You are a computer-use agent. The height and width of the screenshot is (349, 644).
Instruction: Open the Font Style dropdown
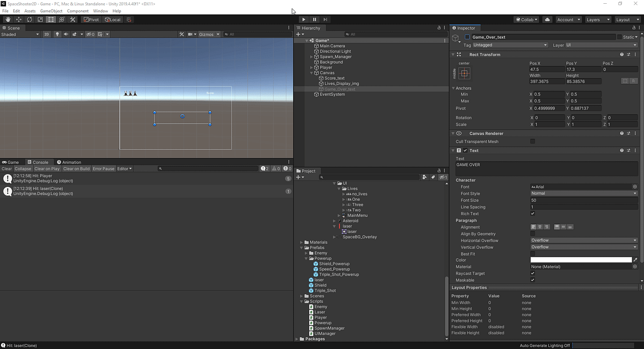pos(584,193)
